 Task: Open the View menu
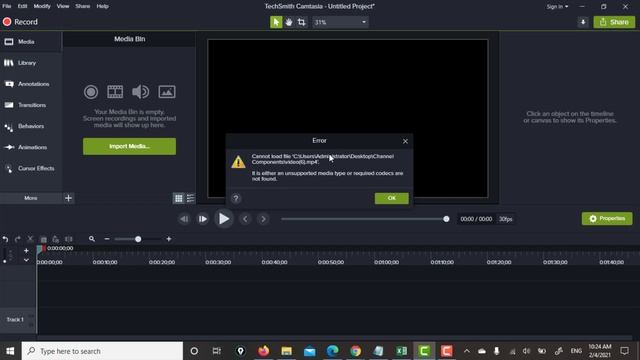click(63, 6)
